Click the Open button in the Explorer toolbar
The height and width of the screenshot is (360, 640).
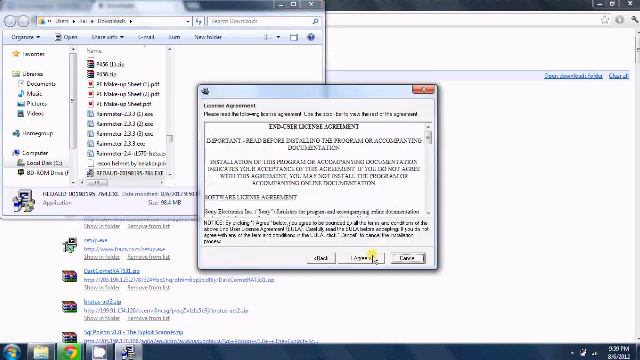pyautogui.click(x=66, y=37)
